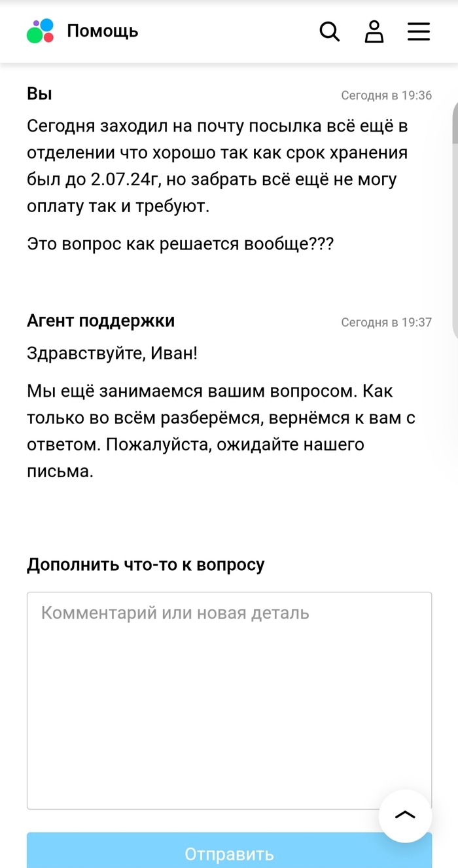Open search with the magnifier icon
Image resolution: width=458 pixels, height=868 pixels.
click(x=330, y=31)
